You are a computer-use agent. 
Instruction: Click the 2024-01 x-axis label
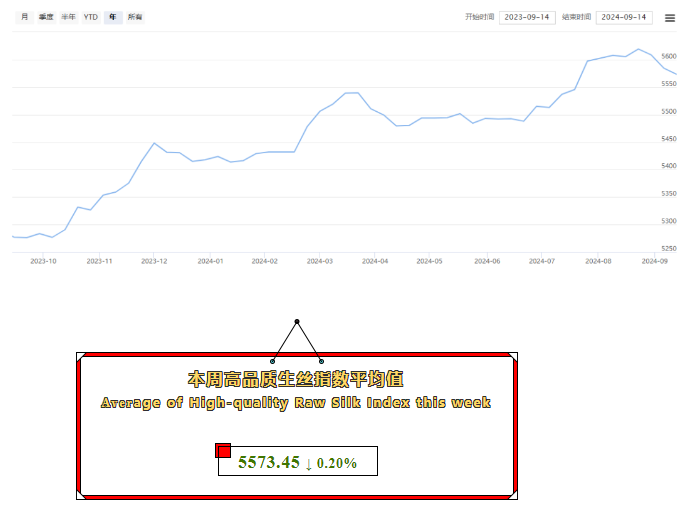click(x=210, y=260)
